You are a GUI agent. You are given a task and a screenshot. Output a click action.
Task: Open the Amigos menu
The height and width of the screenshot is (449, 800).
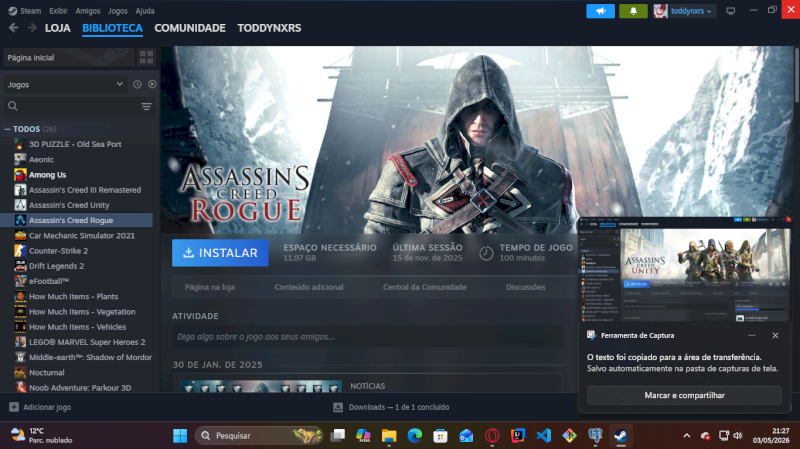[88, 11]
